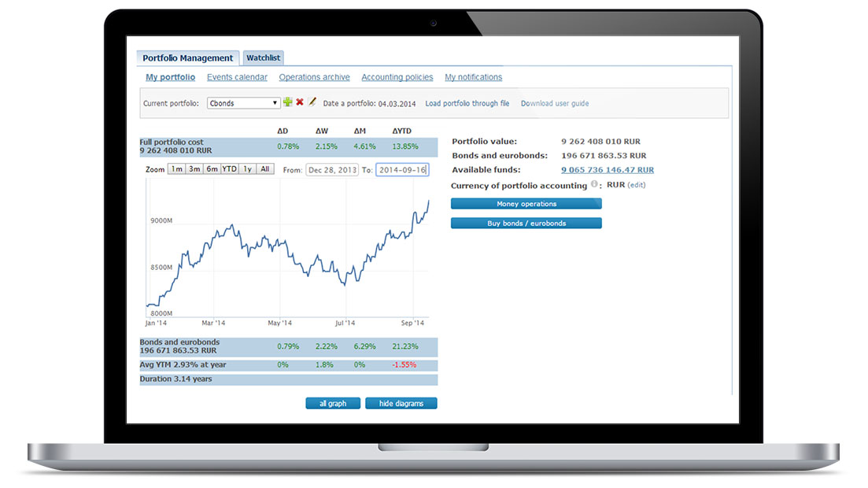
Task: Click the Avg YTM 2.93% at year label
Action: (x=183, y=365)
